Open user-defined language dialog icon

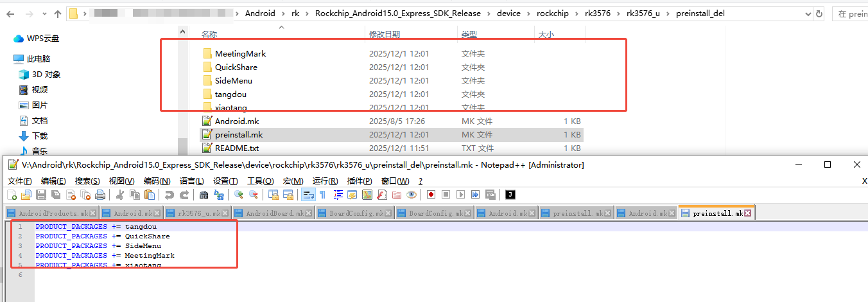pyautogui.click(x=352, y=195)
